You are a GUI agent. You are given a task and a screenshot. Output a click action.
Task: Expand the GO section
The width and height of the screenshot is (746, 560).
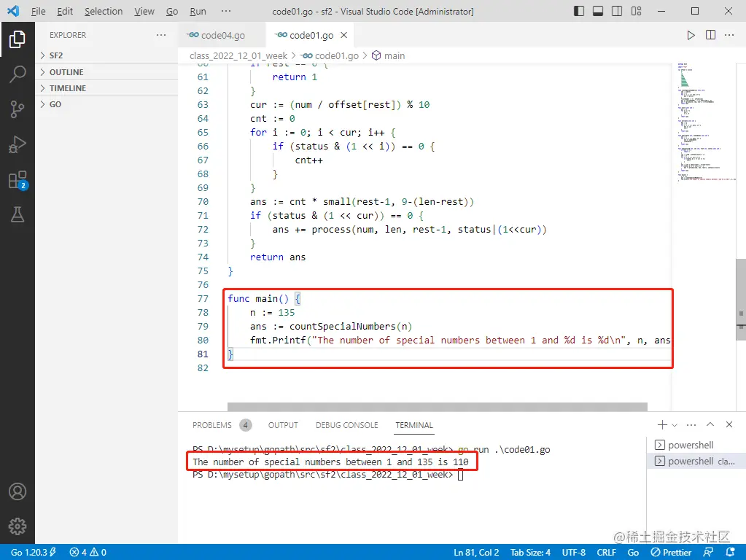(x=106, y=104)
